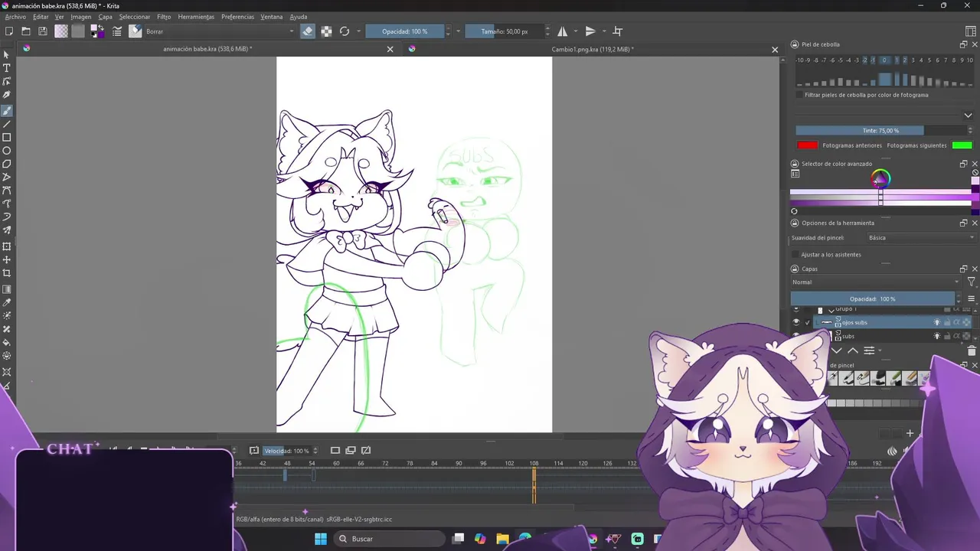Select the Freehand Brush tool
The width and height of the screenshot is (980, 551).
[x=7, y=110]
